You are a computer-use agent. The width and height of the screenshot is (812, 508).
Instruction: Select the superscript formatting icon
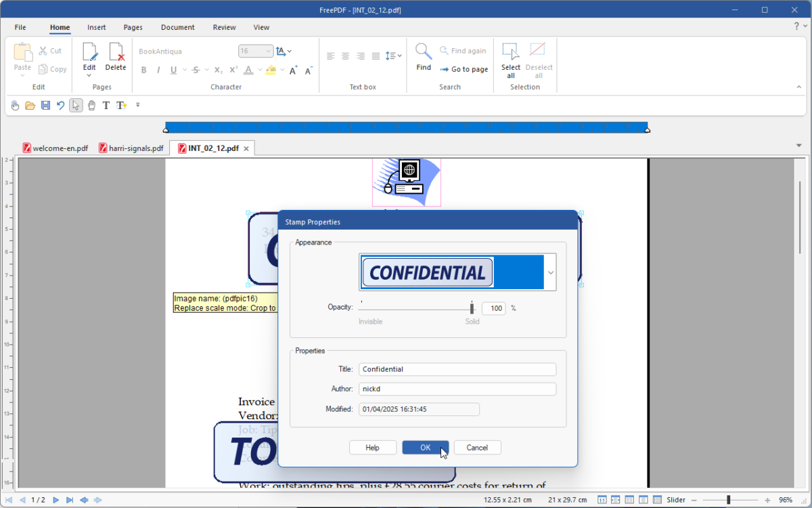point(232,68)
